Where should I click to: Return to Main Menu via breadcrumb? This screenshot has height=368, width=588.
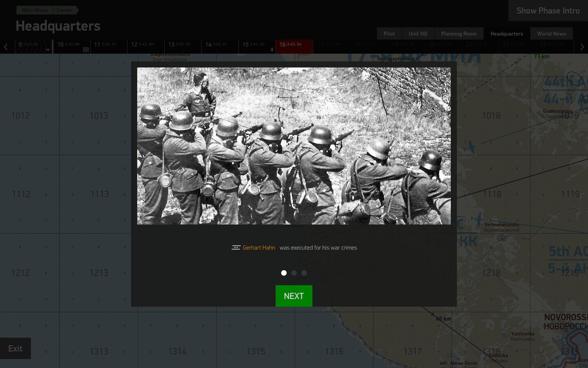point(34,10)
